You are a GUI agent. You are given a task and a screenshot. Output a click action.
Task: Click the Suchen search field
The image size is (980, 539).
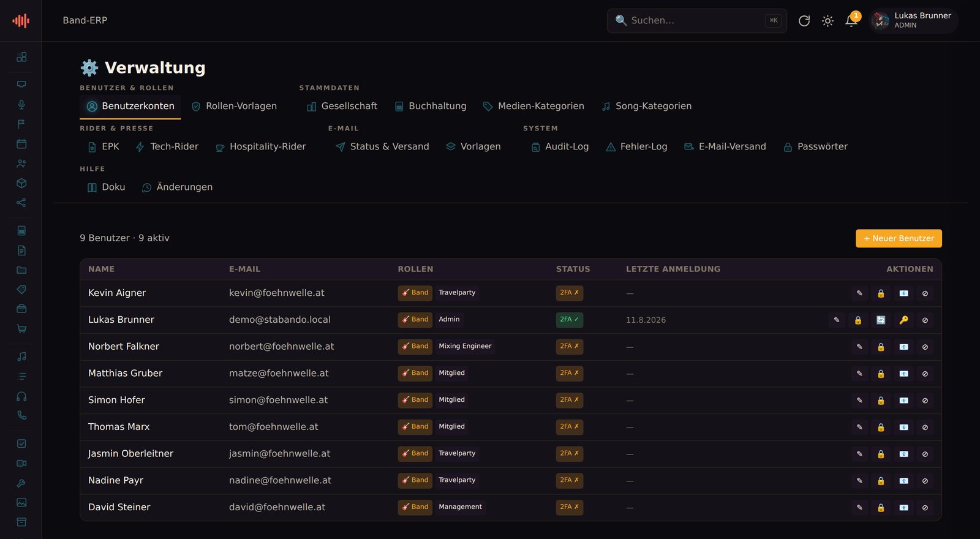point(697,21)
